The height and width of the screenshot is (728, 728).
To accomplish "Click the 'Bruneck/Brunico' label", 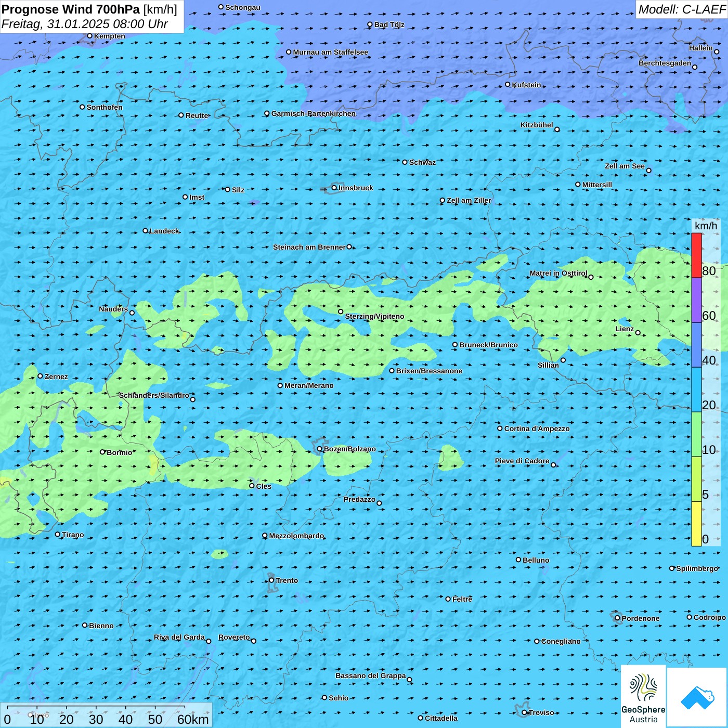I will (x=488, y=345).
